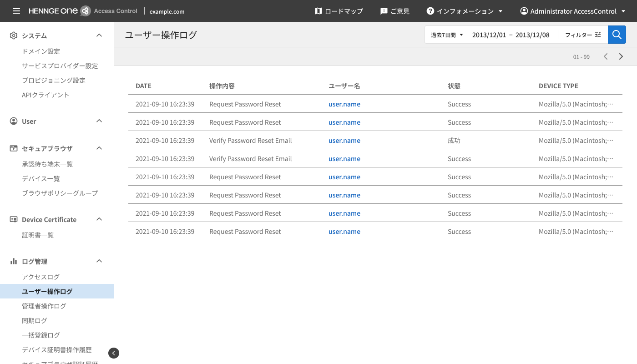Open ブラウザポリシーグループ in the sidebar

(60, 193)
